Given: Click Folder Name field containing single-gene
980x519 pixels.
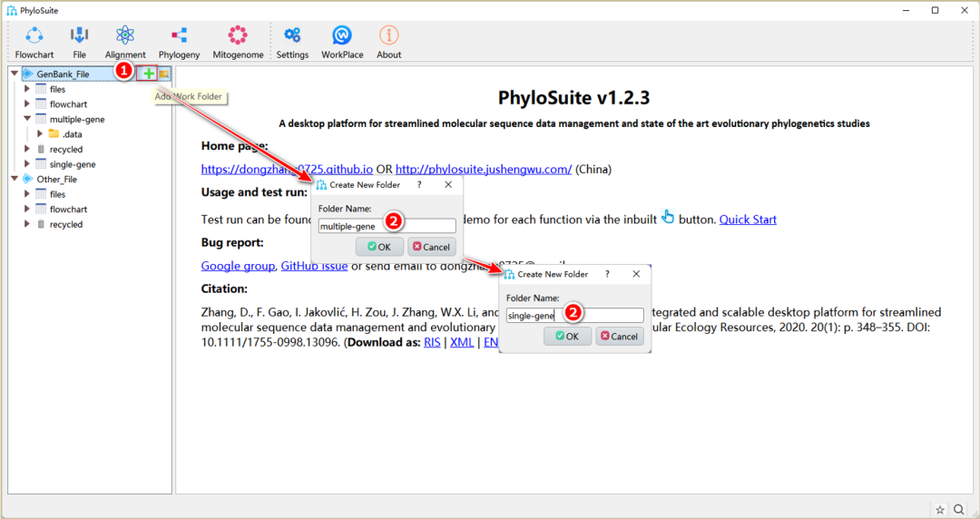Looking at the screenshot, I should (x=574, y=315).
